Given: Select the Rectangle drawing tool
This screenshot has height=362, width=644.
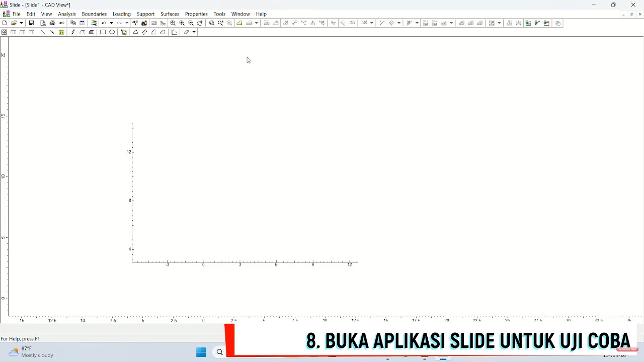Looking at the screenshot, I should pyautogui.click(x=103, y=32).
